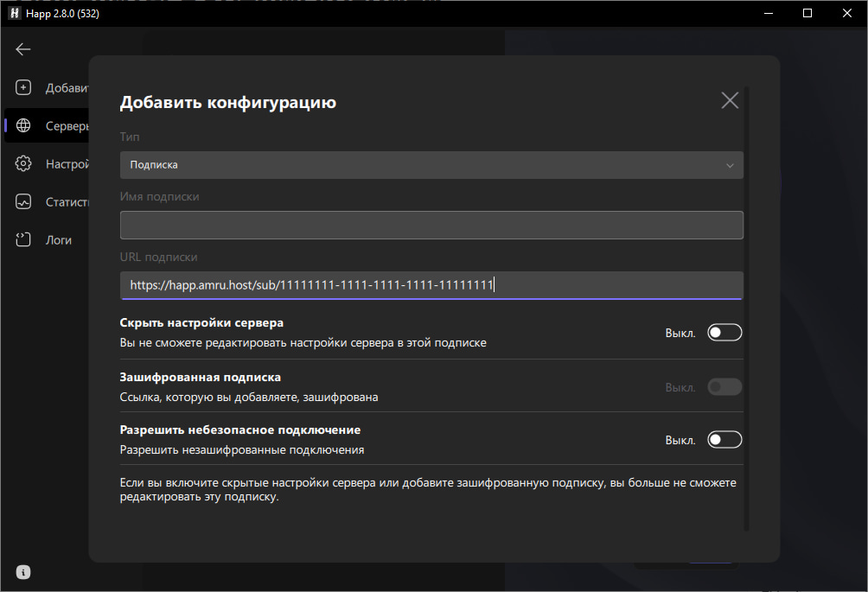This screenshot has height=592, width=868.
Task: Focus the Имя подписки input field
Action: 431,226
